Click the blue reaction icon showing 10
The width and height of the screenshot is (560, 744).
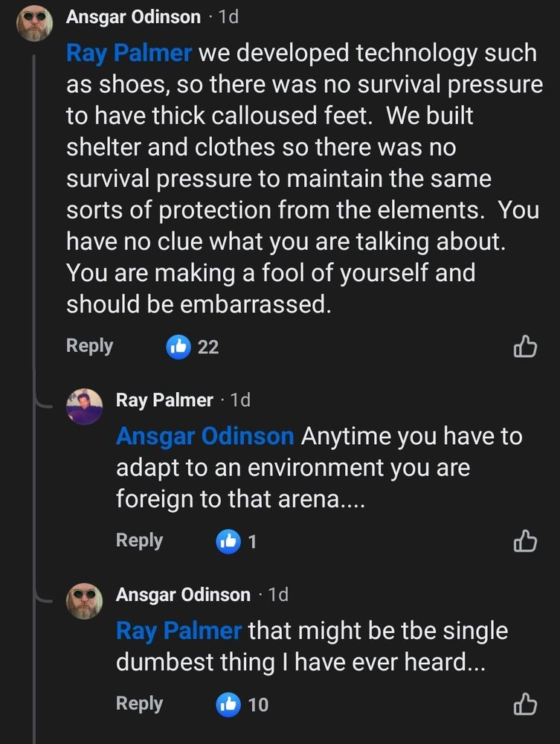pos(228,704)
